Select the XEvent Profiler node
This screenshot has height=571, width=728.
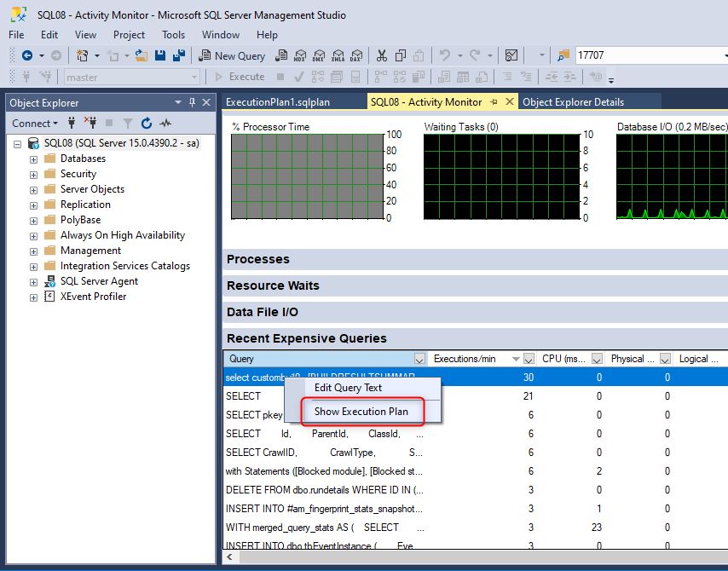pos(93,297)
